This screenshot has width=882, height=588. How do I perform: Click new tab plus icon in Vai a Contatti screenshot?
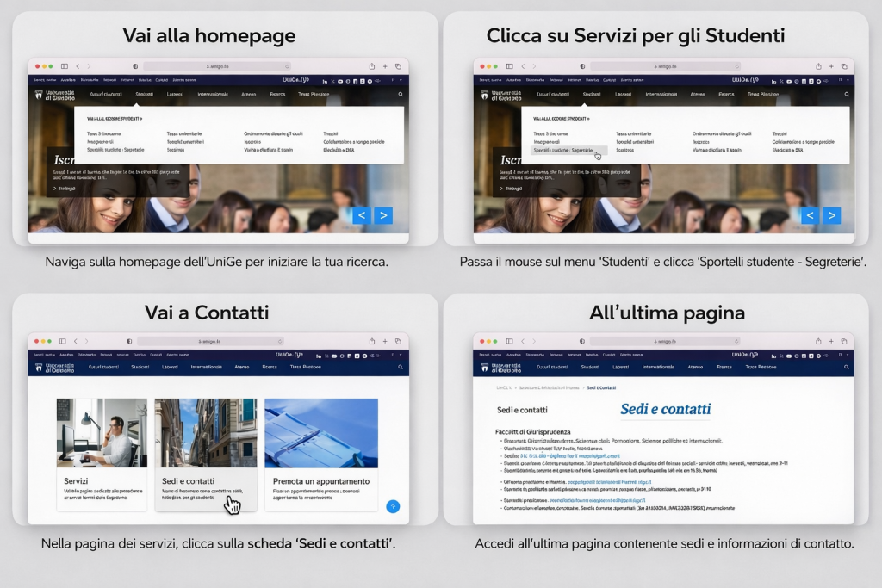[385, 341]
